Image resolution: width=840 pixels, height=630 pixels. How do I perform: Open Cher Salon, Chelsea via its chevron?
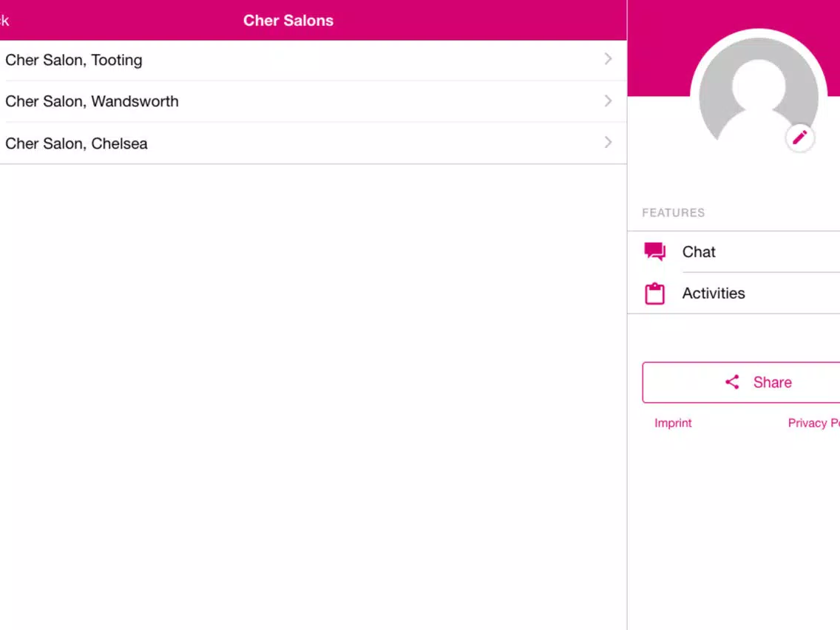608,142
